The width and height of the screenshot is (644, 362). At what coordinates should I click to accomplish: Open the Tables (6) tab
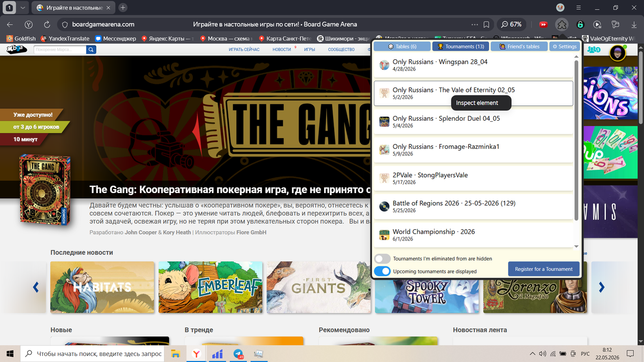coord(402,46)
